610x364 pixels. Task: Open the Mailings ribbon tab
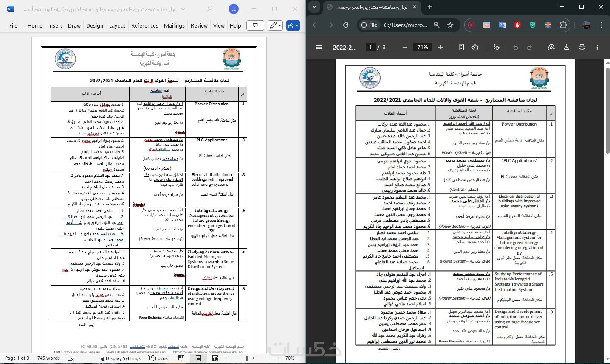174,25
